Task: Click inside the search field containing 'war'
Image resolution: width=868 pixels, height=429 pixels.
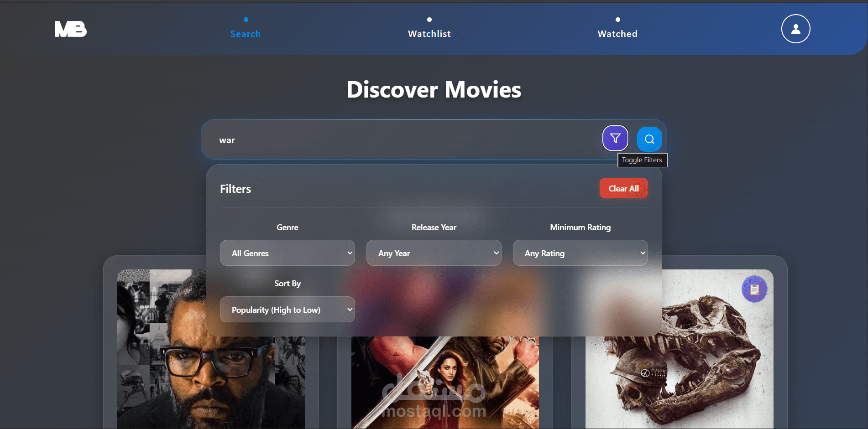Action: point(365,140)
